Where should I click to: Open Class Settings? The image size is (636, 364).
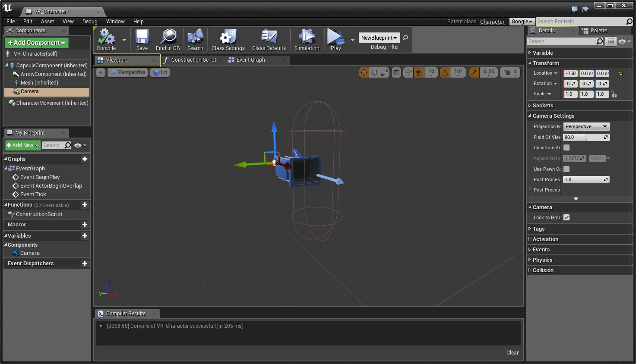(x=228, y=40)
